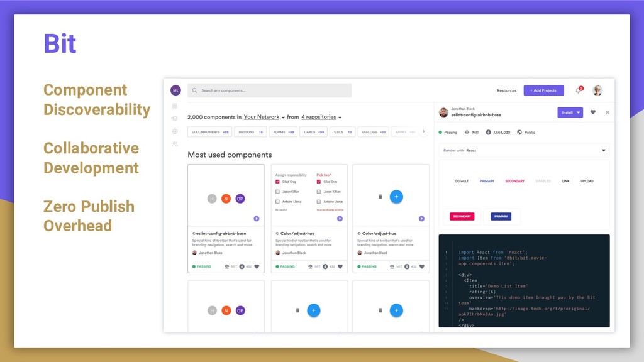Click the Passing status in detail panel
The image size is (644, 362).
(448, 132)
